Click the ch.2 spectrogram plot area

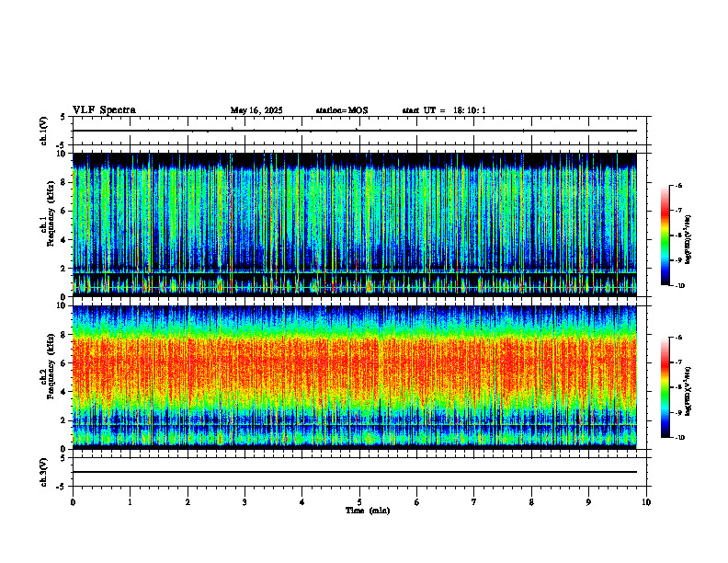pyautogui.click(x=355, y=377)
